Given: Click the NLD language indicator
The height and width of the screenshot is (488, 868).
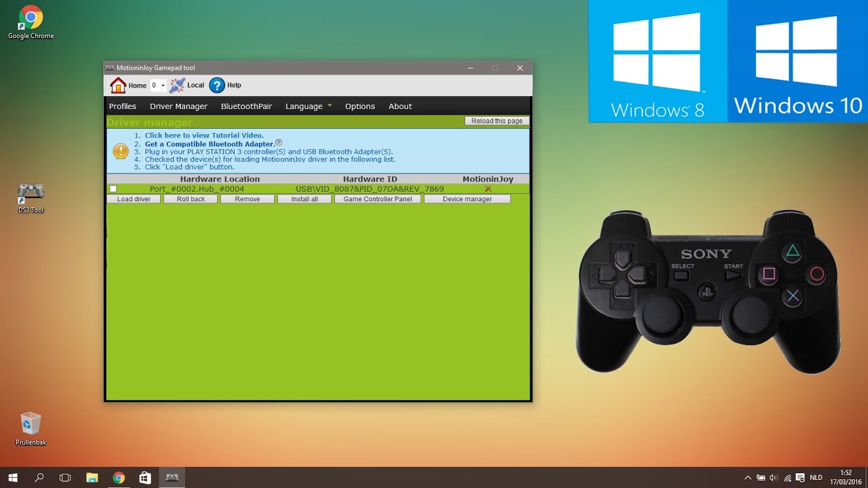Looking at the screenshot, I should pyautogui.click(x=816, y=477).
